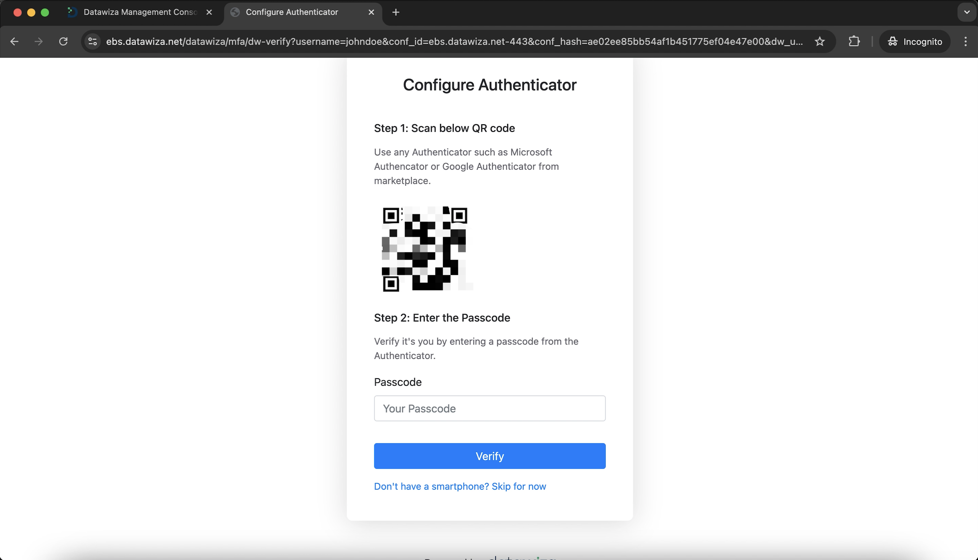Click the green maximize window button
This screenshot has width=978, height=560.
(45, 12)
